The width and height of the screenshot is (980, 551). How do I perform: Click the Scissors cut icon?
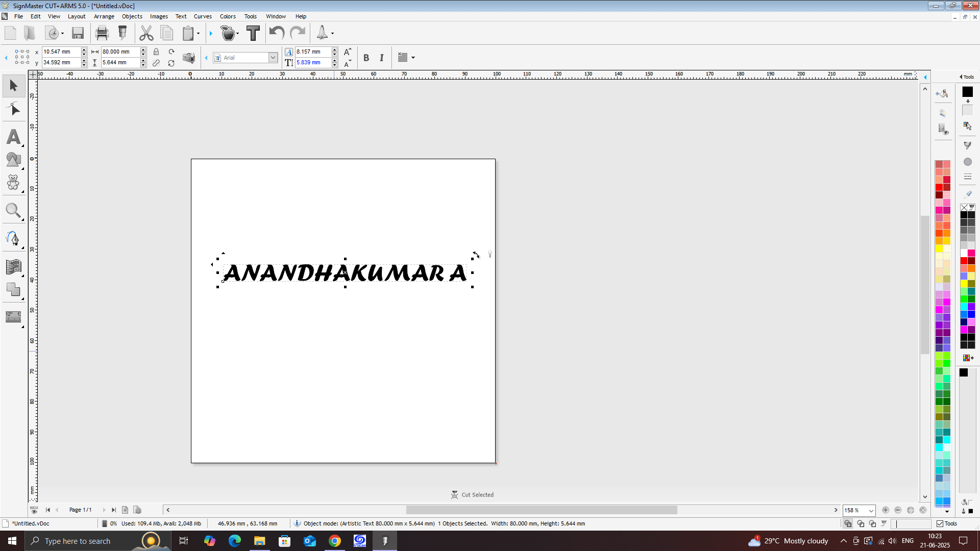pyautogui.click(x=146, y=33)
